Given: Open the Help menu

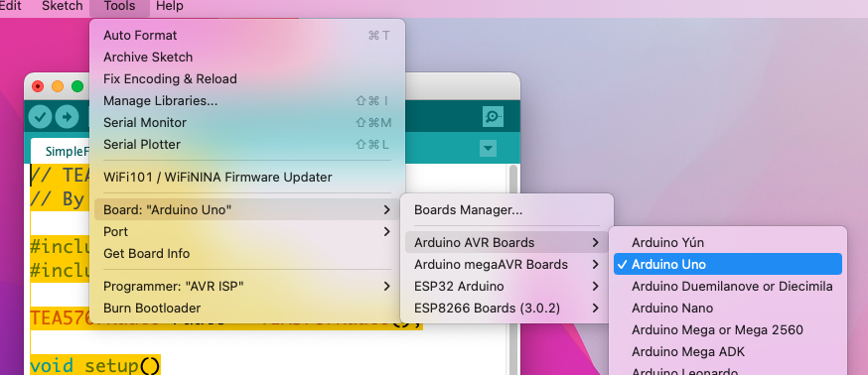Looking at the screenshot, I should (x=170, y=7).
